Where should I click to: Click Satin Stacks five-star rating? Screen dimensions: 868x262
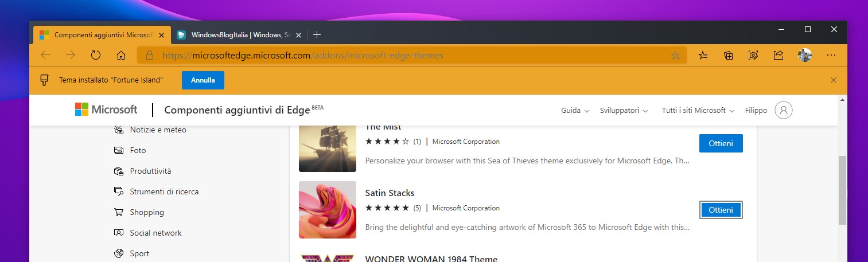coord(387,208)
